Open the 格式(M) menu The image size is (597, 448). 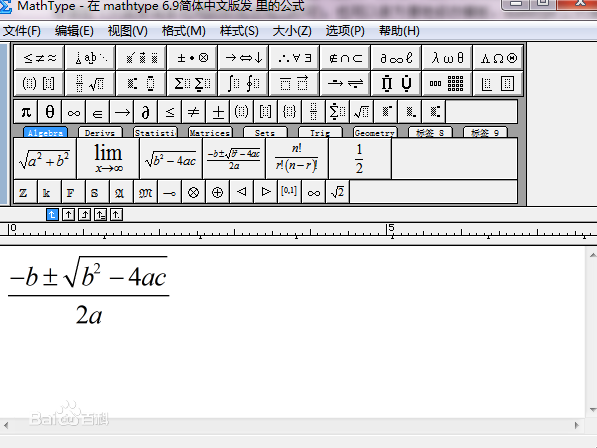coord(184,31)
